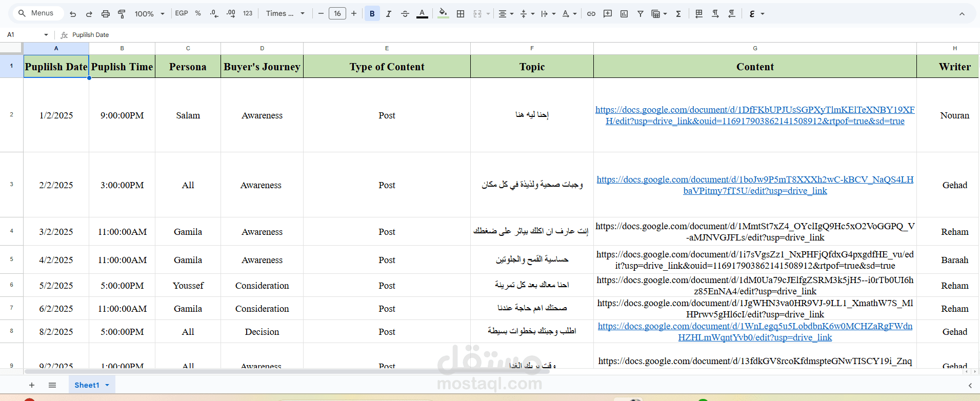980x401 pixels.
Task: Increase decimal places icon
Action: [x=231, y=13]
